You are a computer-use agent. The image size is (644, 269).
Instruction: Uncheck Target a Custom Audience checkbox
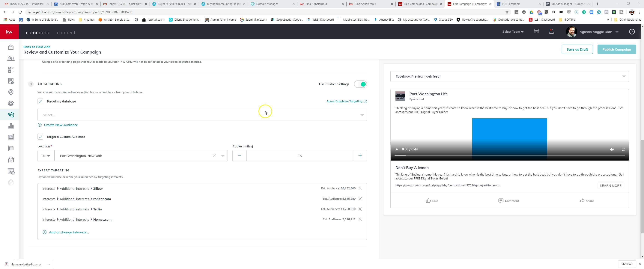[x=40, y=137]
